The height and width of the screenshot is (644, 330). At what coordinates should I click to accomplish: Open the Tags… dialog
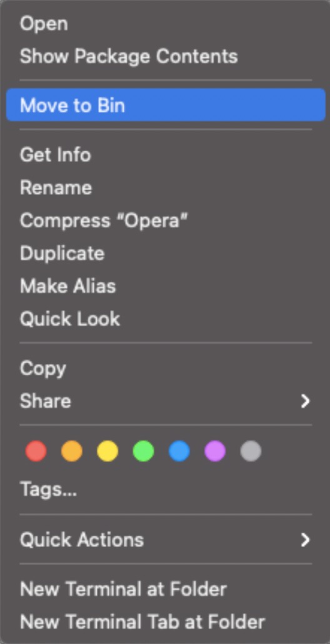coord(166,490)
